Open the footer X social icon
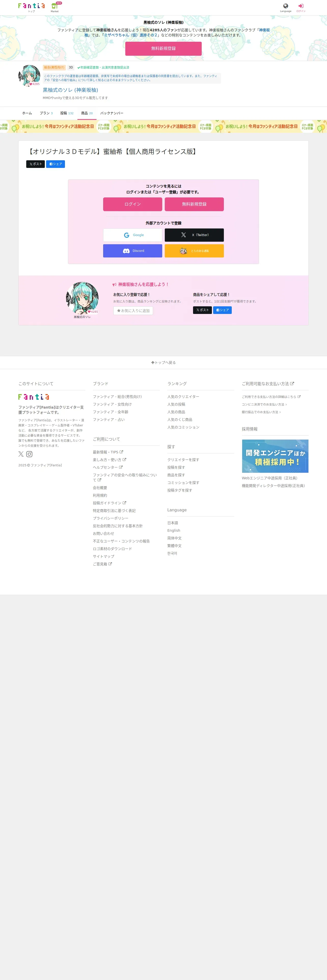This screenshot has width=327, height=980. click(21, 454)
